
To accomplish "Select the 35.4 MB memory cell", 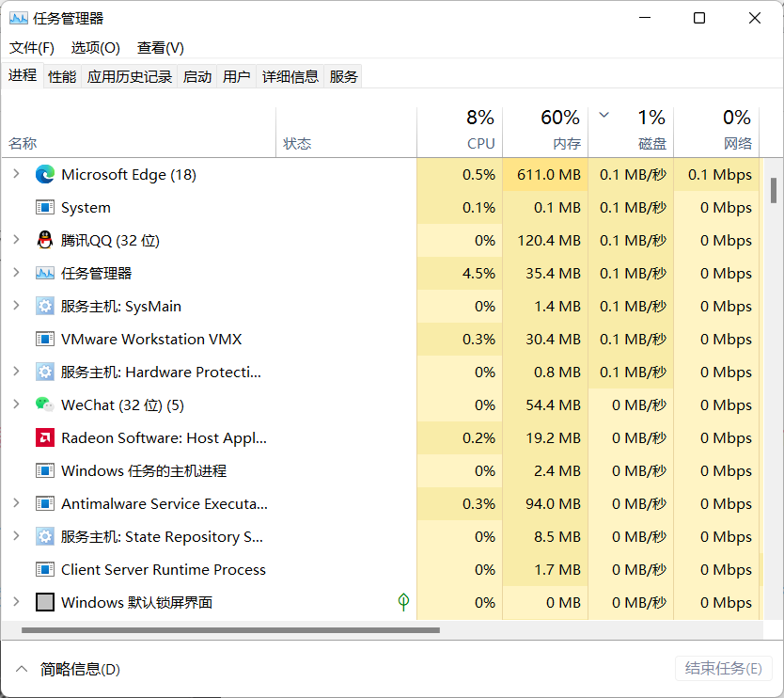I will (x=545, y=273).
